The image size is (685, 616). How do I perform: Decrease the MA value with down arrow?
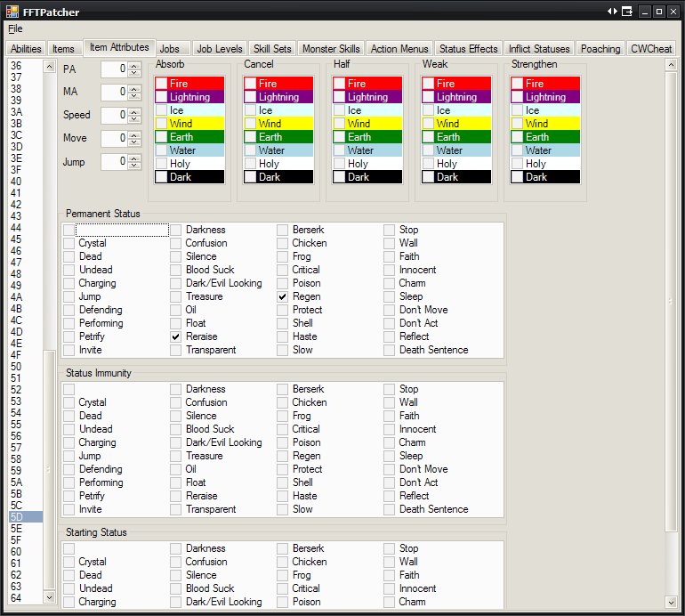(x=134, y=96)
